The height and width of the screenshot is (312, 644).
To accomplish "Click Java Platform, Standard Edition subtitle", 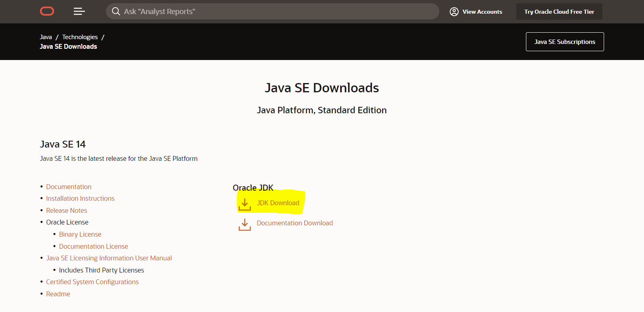I will coord(322,110).
